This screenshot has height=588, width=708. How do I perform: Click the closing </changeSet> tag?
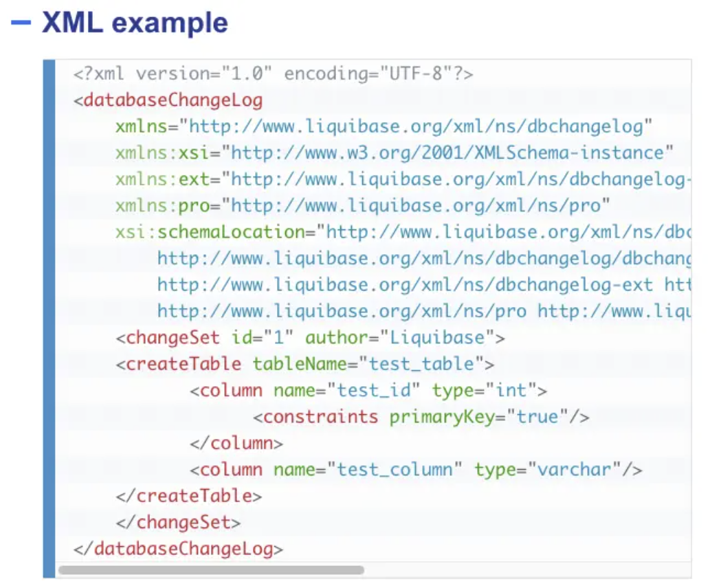click(178, 523)
